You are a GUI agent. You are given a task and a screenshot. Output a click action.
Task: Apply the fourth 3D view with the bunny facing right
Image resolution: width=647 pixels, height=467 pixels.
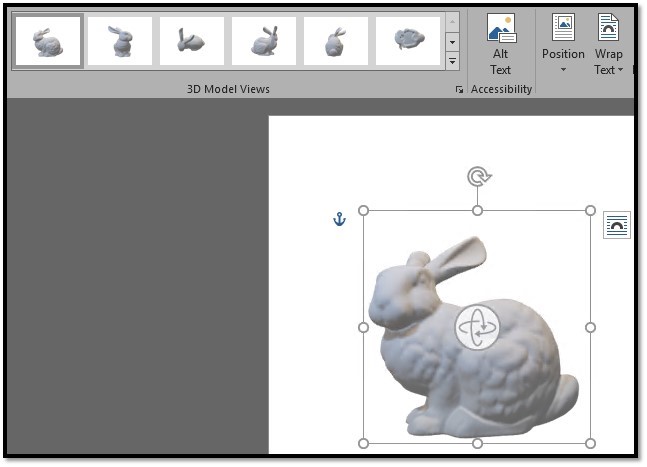point(264,41)
